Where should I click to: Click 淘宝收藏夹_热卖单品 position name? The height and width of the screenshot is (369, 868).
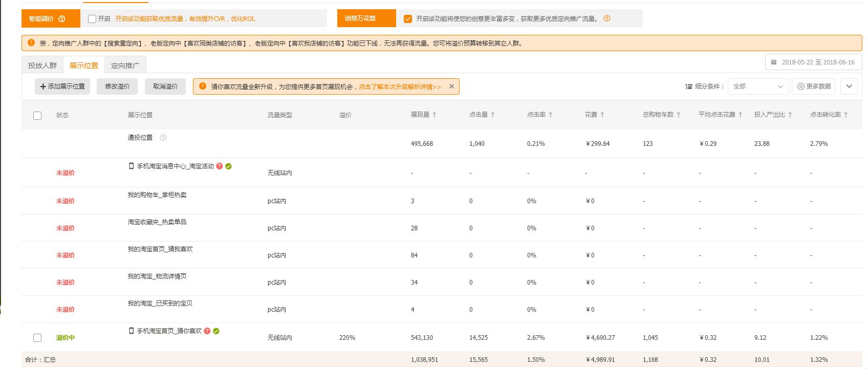click(x=157, y=222)
